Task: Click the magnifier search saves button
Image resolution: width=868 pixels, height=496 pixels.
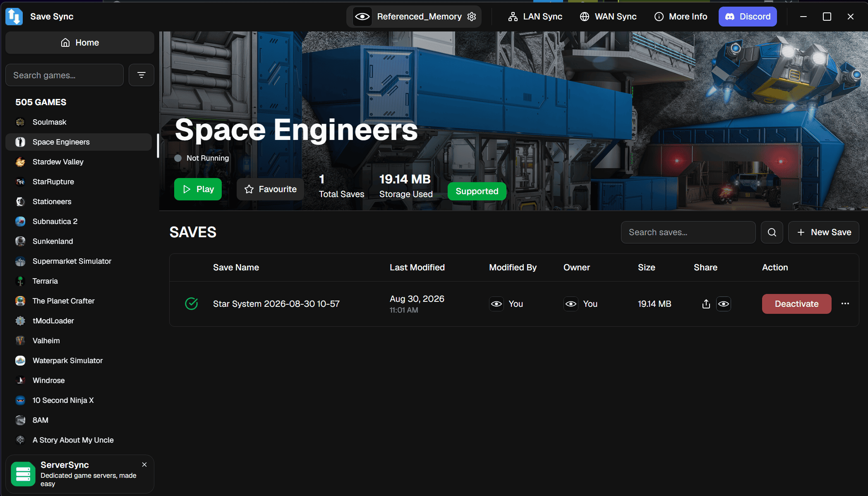Action: coord(772,232)
